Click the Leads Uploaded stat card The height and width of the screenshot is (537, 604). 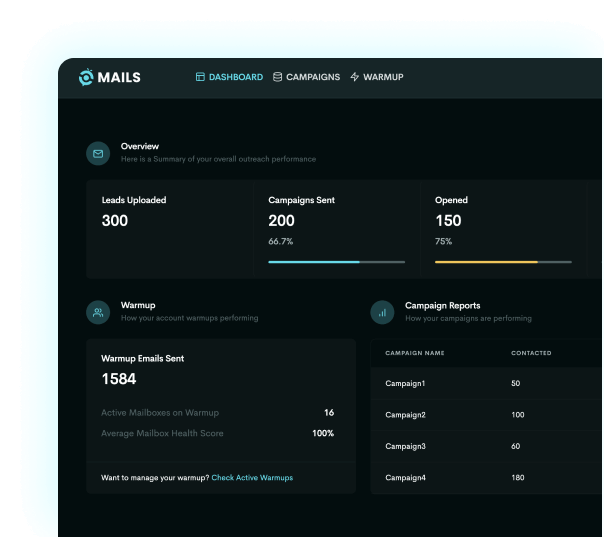pos(168,229)
